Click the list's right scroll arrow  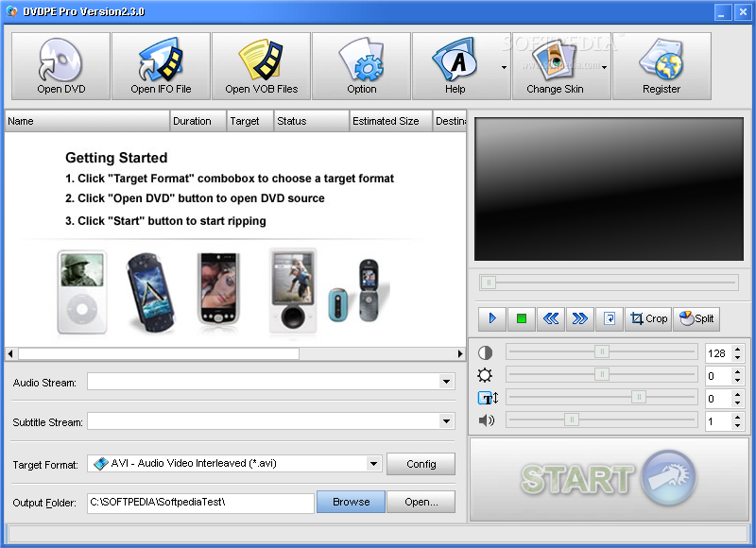tap(460, 353)
